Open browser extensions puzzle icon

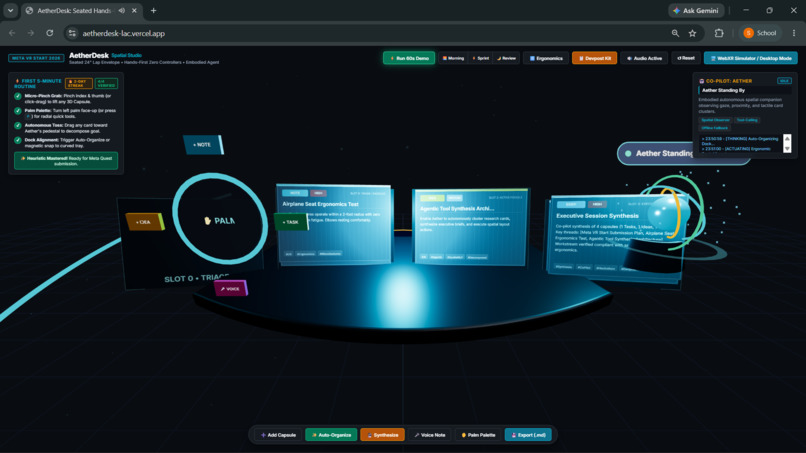[x=719, y=33]
